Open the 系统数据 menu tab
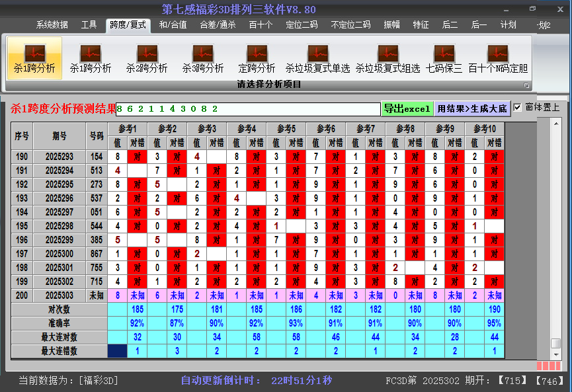The width and height of the screenshot is (572, 392). coord(52,25)
